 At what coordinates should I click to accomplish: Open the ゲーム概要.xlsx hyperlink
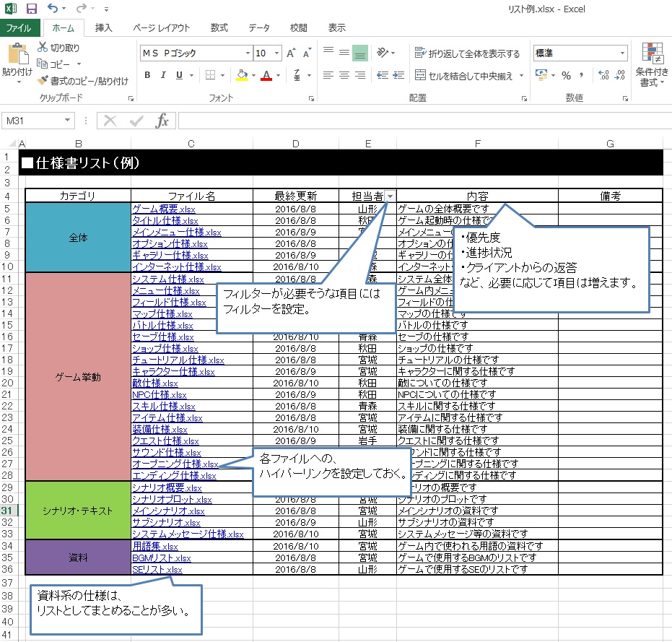click(x=160, y=208)
